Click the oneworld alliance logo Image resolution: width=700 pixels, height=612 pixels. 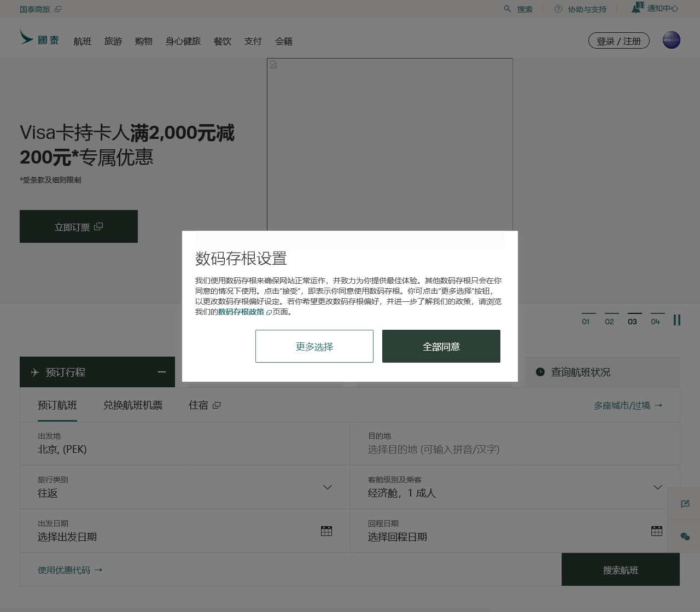click(x=671, y=40)
